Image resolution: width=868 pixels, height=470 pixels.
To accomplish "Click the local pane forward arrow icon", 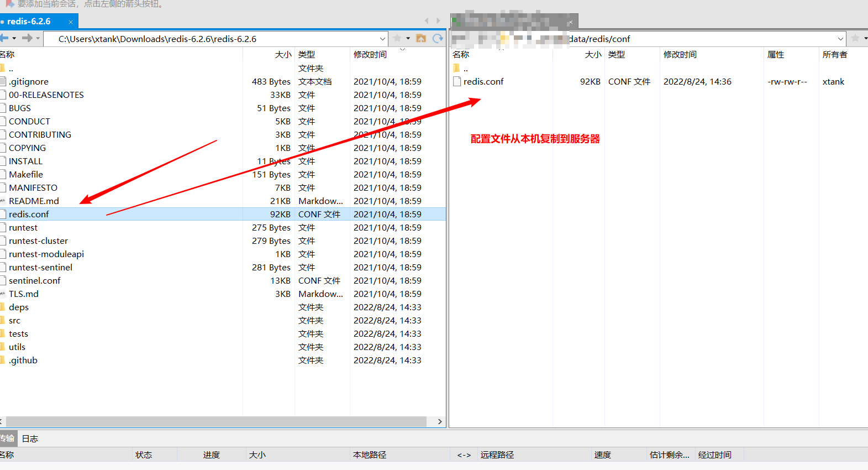I will coord(27,38).
